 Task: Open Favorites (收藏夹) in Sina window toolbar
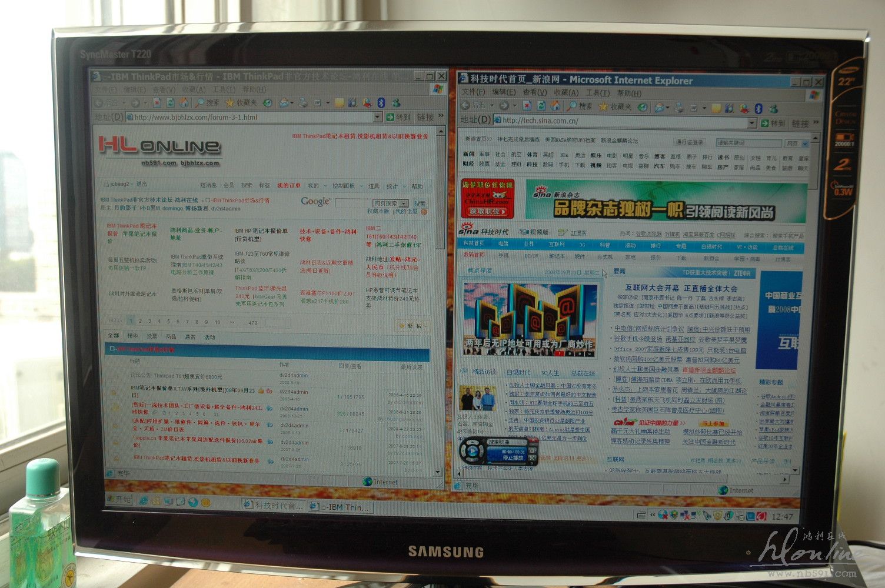coord(615,107)
